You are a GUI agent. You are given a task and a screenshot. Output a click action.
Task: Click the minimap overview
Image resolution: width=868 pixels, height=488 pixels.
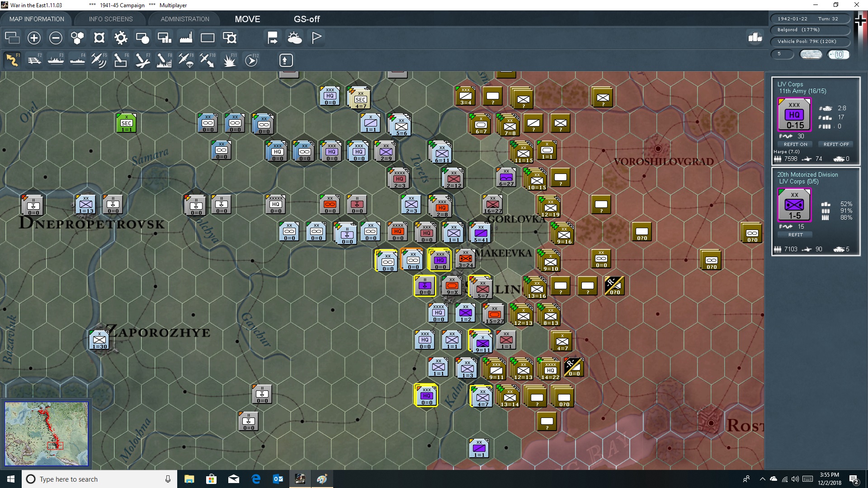click(47, 434)
